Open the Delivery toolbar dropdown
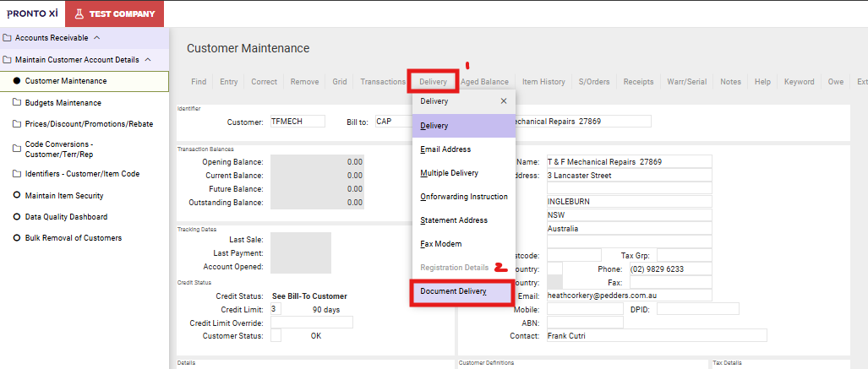Screen dimensions: 868x369 (x=433, y=82)
